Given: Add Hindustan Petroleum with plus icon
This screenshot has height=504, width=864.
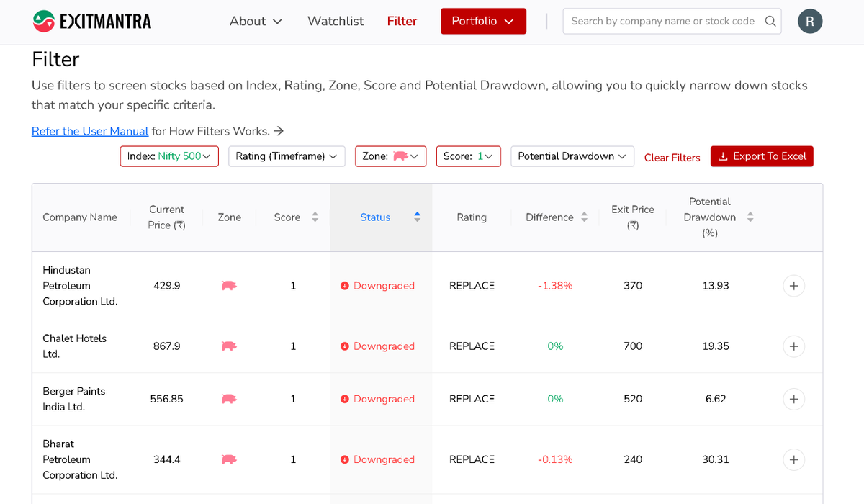Looking at the screenshot, I should pos(793,286).
